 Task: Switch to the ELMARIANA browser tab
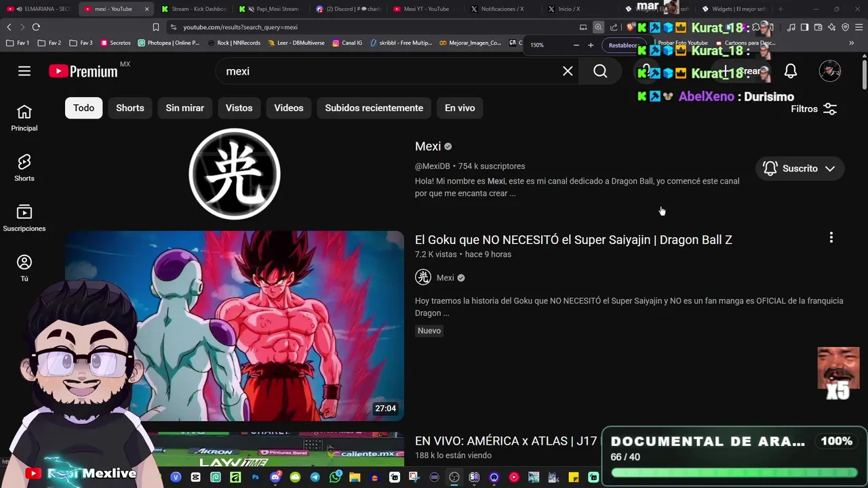[39, 9]
